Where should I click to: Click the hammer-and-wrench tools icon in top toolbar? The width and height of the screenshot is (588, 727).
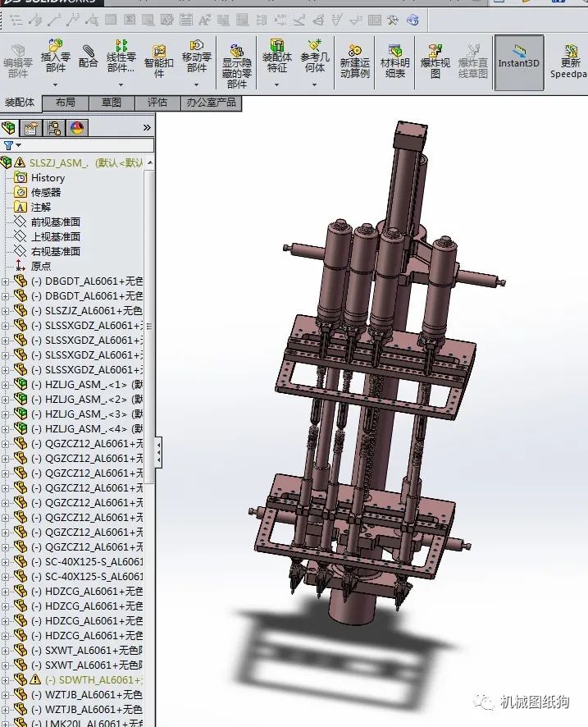click(x=393, y=20)
